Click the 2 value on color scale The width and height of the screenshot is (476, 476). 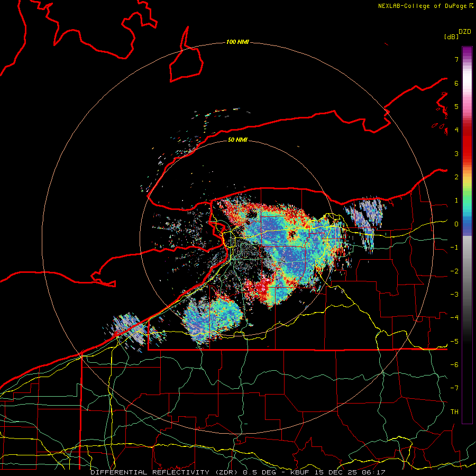coord(456,177)
